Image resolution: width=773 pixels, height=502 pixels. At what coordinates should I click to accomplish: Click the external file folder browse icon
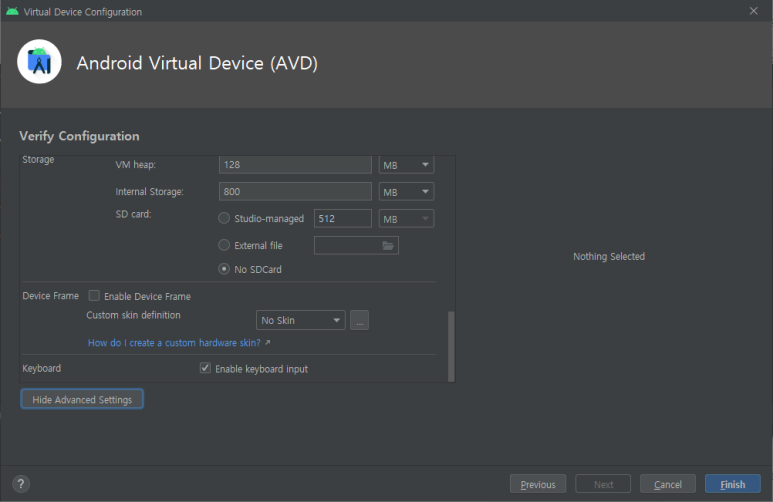(x=388, y=246)
